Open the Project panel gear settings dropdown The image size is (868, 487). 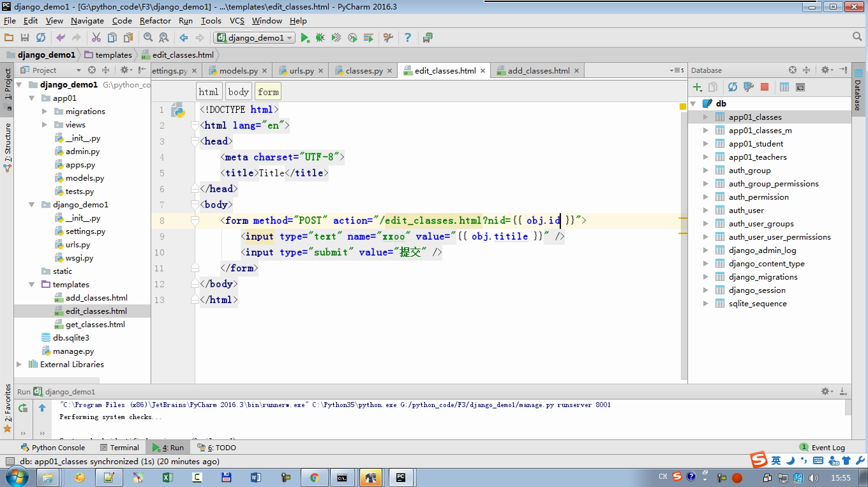tap(126, 70)
